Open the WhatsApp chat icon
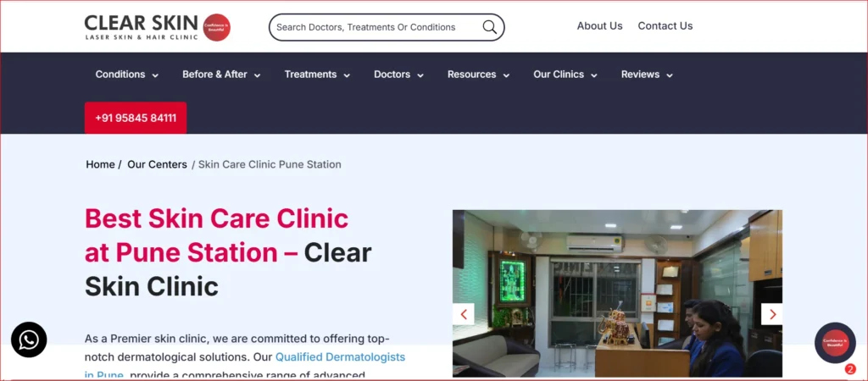The width and height of the screenshot is (868, 381). (29, 340)
